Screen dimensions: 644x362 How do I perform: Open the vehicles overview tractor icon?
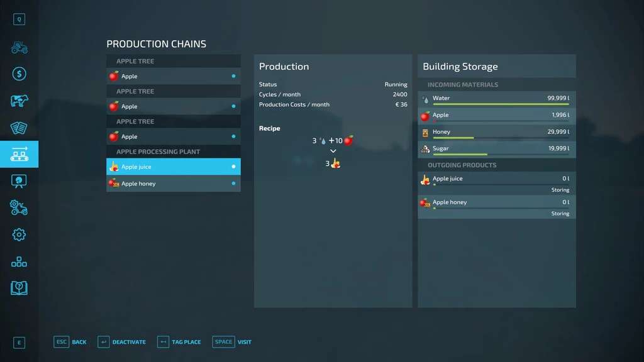(x=19, y=47)
